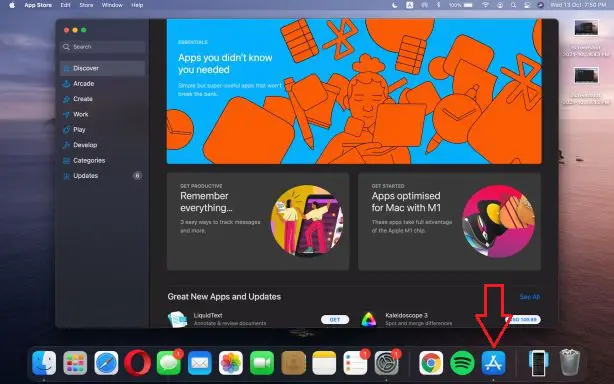
Task: Browse Categories in the sidebar
Action: tap(103, 160)
